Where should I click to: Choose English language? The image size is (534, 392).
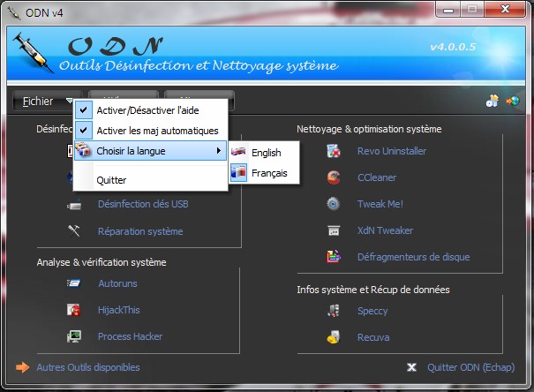click(x=267, y=153)
